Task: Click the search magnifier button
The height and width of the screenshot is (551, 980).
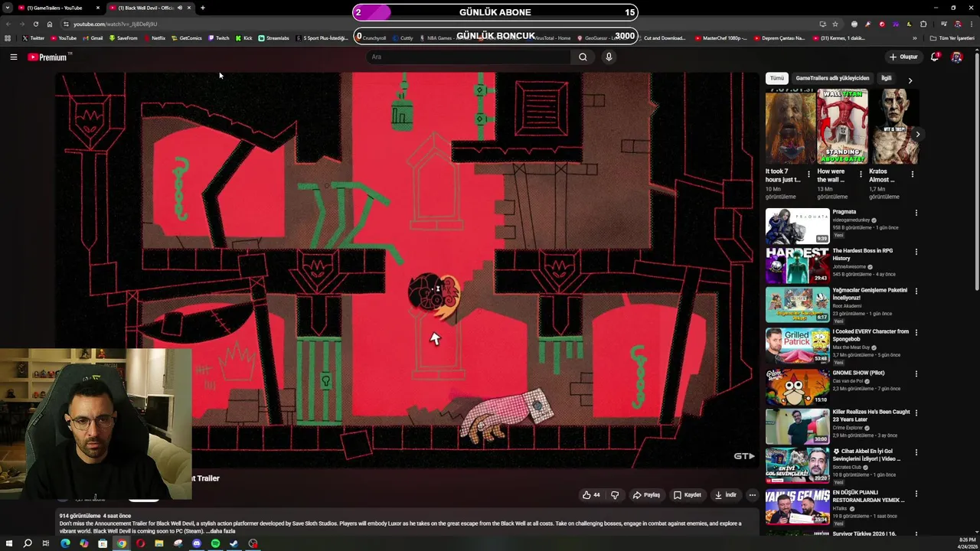Action: tap(583, 57)
